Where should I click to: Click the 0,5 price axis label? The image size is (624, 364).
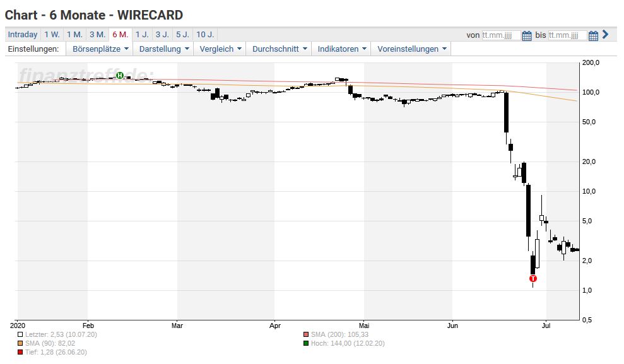pyautogui.click(x=587, y=320)
